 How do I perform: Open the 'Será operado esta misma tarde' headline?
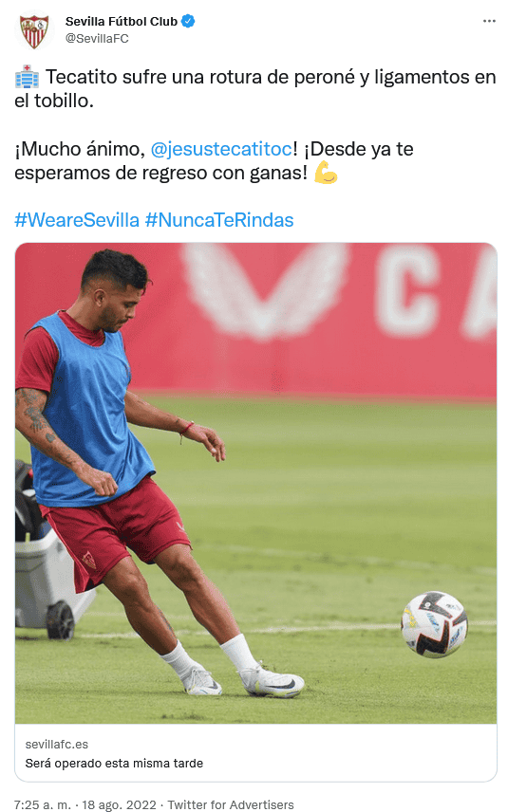point(114,764)
